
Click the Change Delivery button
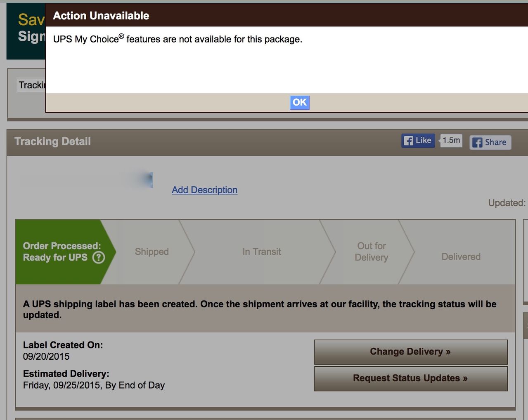point(411,352)
